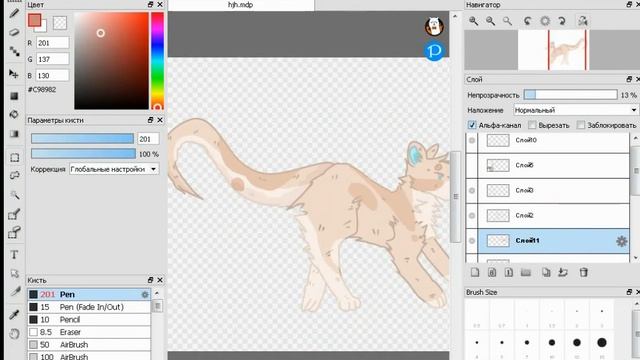Duplicate the selected layer
The height and width of the screenshot is (360, 640).
(546, 272)
